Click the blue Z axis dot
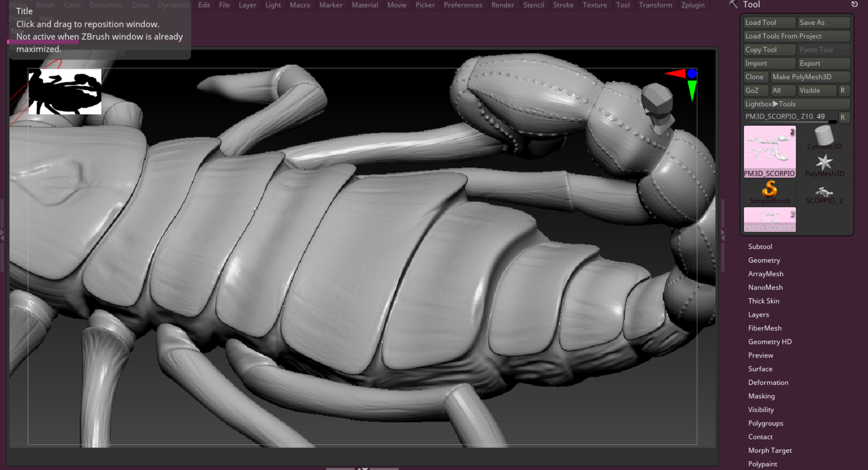This screenshot has width=868, height=470. (x=692, y=73)
